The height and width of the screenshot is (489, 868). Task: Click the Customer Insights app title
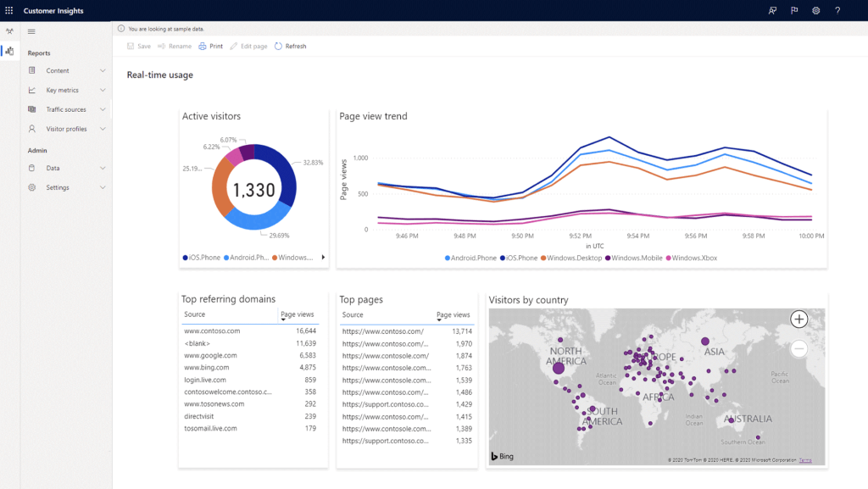(x=53, y=10)
